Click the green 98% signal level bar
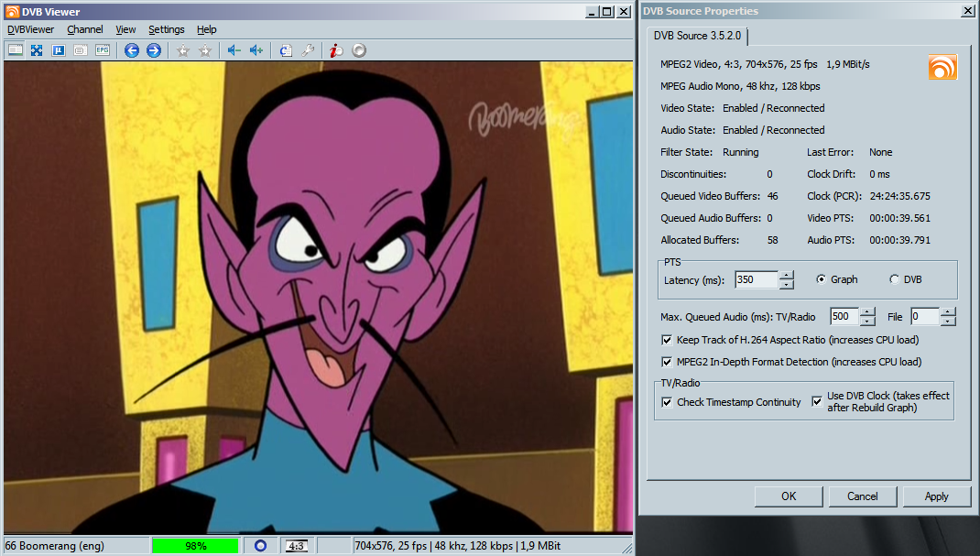Viewport: 980px width, 556px height. point(196,546)
